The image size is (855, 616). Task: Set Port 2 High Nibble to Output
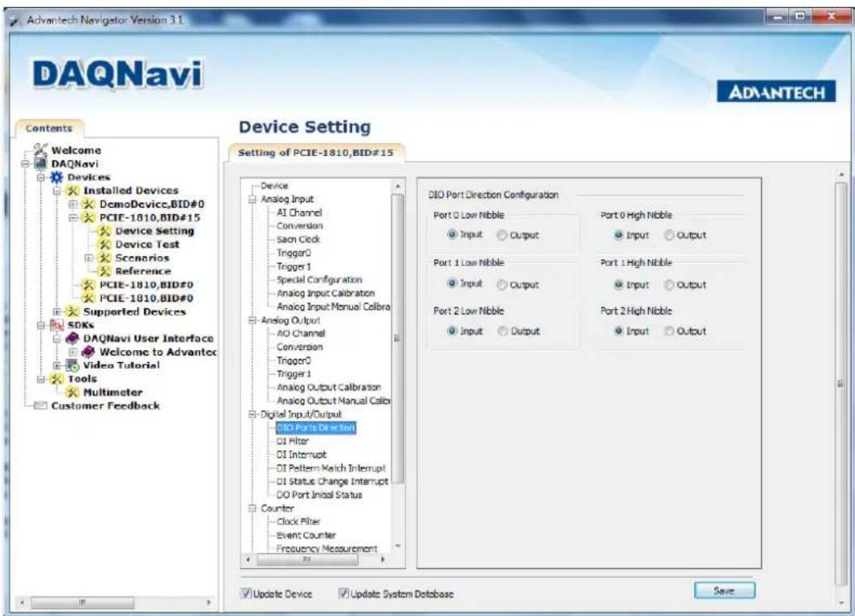[x=669, y=331]
